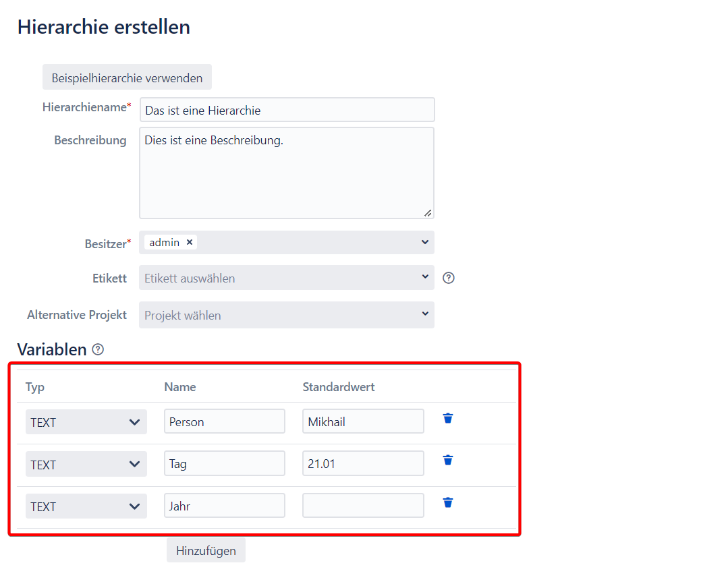Viewport: 728px width, 588px height.
Task: Edit the Tag name field
Action: click(x=224, y=464)
